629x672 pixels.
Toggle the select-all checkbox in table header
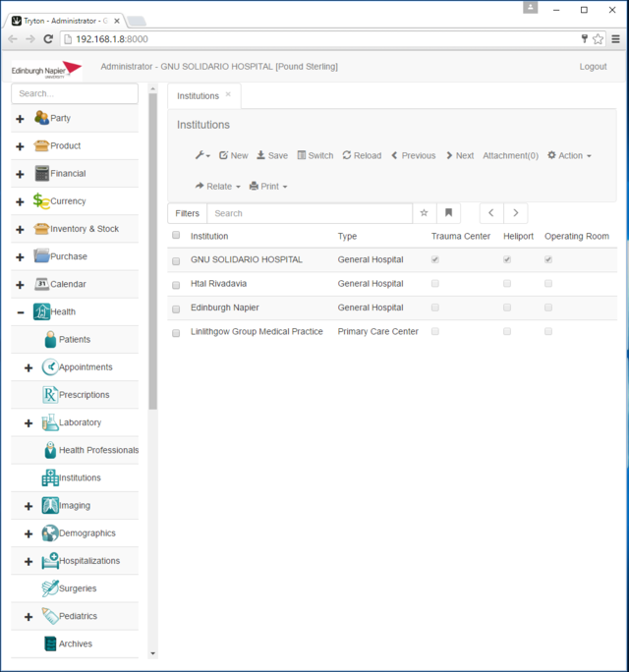coord(176,236)
